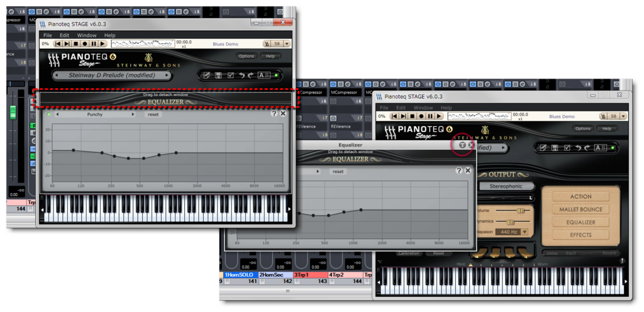Open the ACTION panel button
Screen dimensions: 644x312
580,197
